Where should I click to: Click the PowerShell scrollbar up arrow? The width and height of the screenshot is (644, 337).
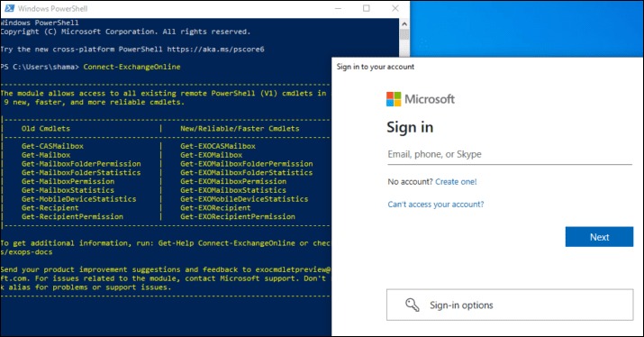click(x=404, y=23)
